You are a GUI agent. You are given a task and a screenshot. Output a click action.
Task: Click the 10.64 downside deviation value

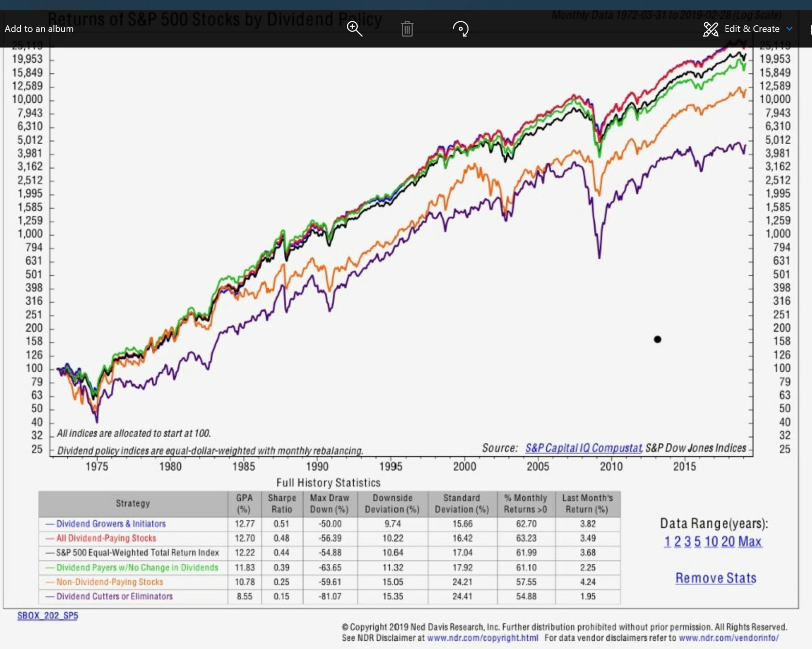393,553
